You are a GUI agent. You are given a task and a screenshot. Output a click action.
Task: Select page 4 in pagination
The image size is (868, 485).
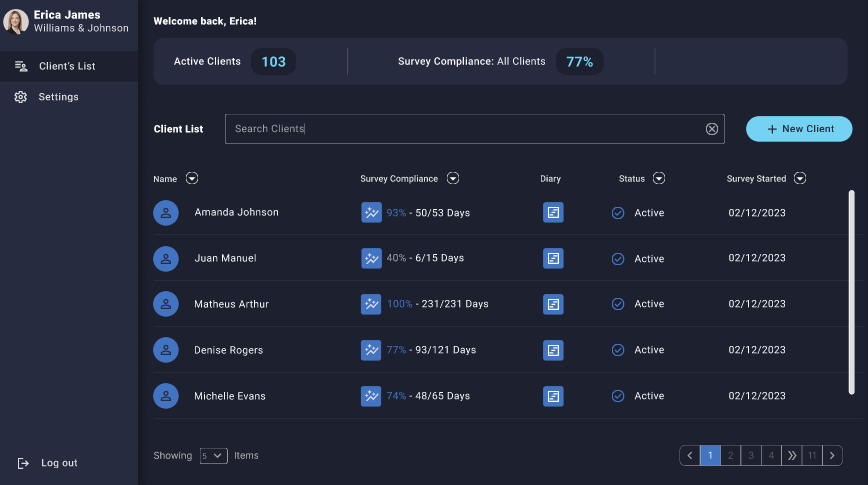[x=771, y=456]
